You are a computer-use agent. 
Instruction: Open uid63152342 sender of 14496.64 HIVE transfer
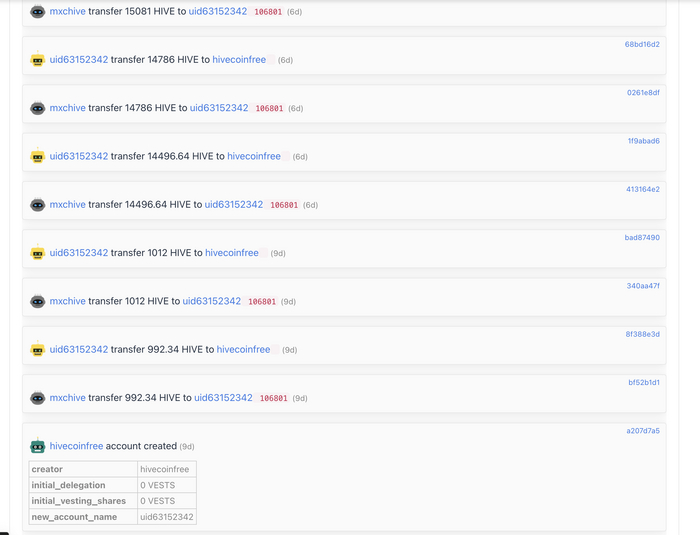click(x=79, y=156)
